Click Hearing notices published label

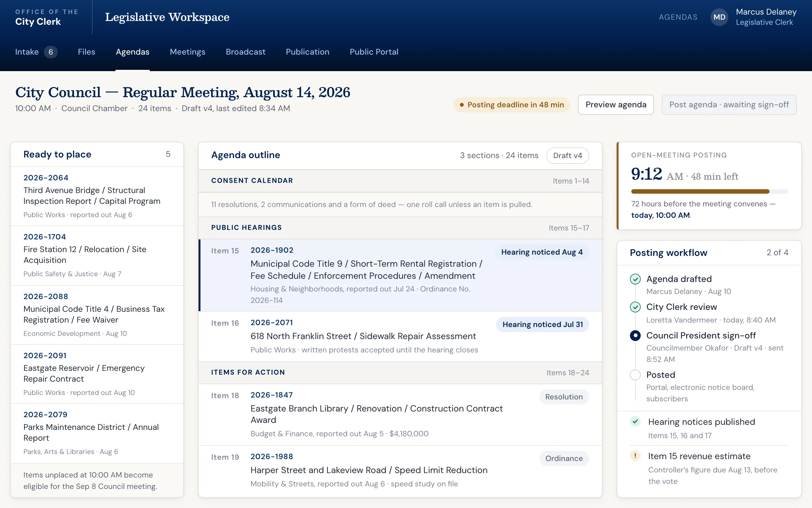[x=701, y=422]
